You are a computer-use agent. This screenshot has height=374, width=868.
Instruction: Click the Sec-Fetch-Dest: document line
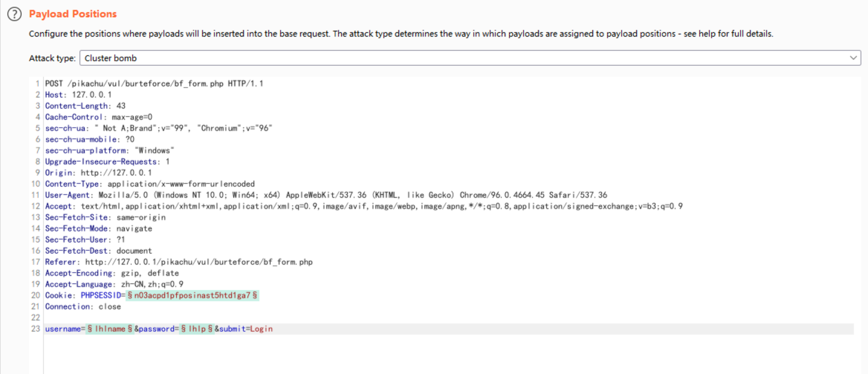(99, 251)
